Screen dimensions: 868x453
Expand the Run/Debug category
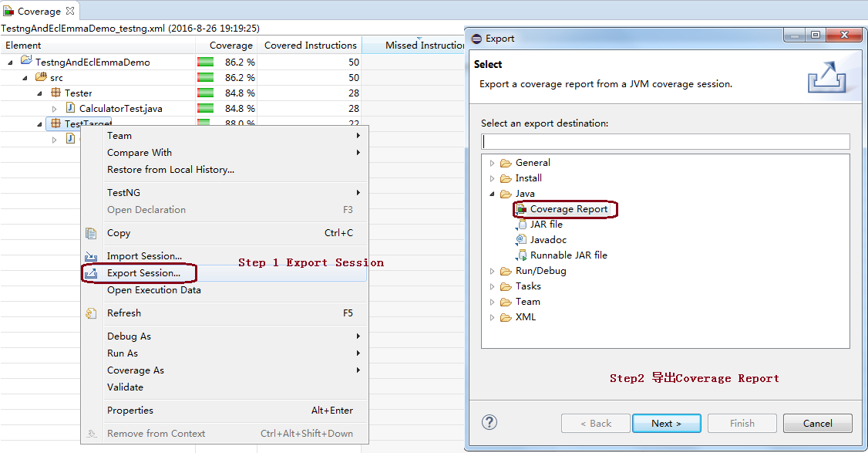[492, 271]
